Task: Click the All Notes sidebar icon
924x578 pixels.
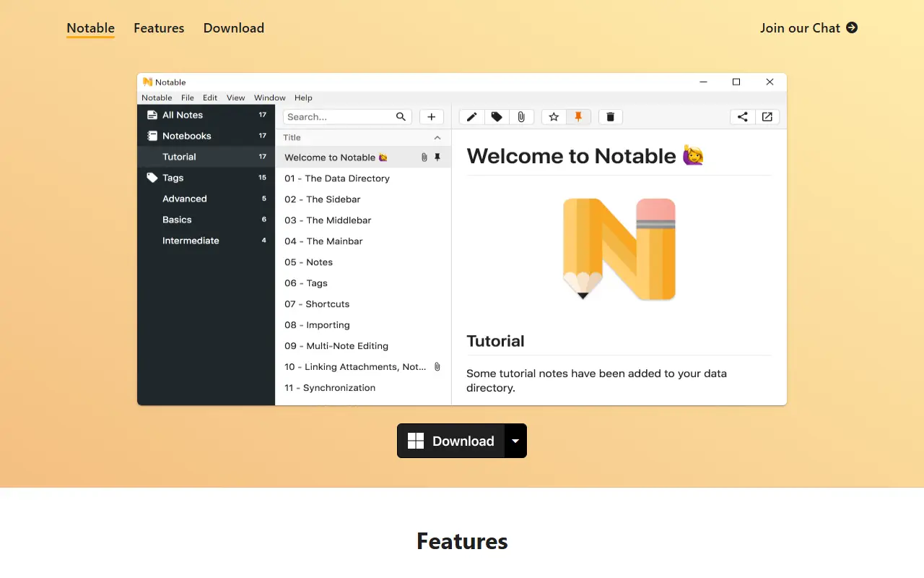Action: tap(152, 115)
